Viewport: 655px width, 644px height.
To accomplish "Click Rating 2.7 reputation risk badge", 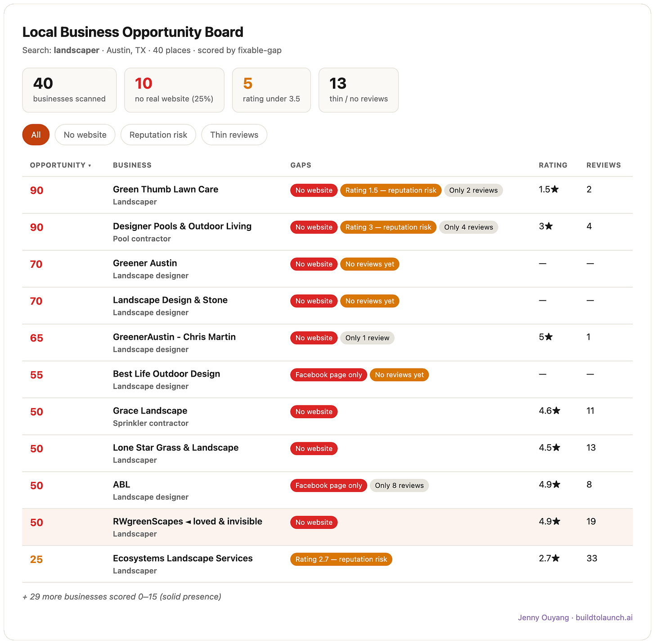I will [x=341, y=559].
